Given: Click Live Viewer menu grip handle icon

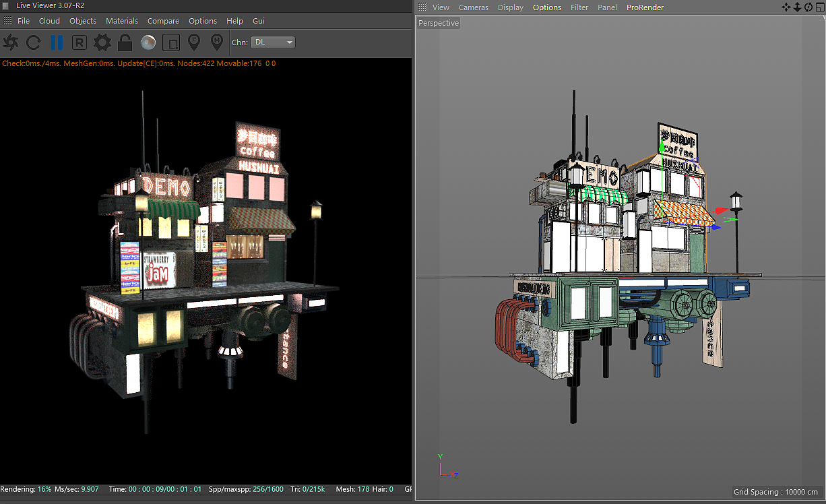Looking at the screenshot, I should pyautogui.click(x=7, y=21).
